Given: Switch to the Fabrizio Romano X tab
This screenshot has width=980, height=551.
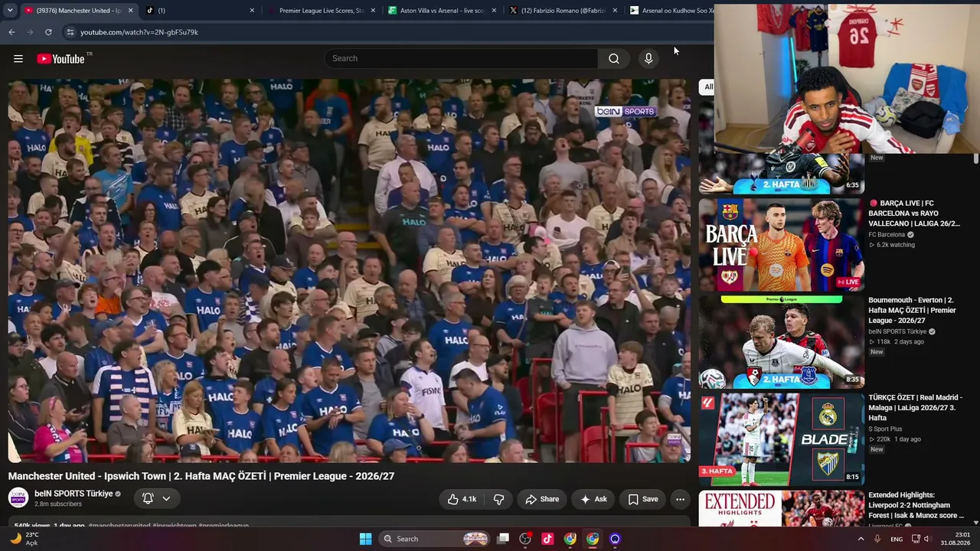Looking at the screenshot, I should tap(563, 11).
